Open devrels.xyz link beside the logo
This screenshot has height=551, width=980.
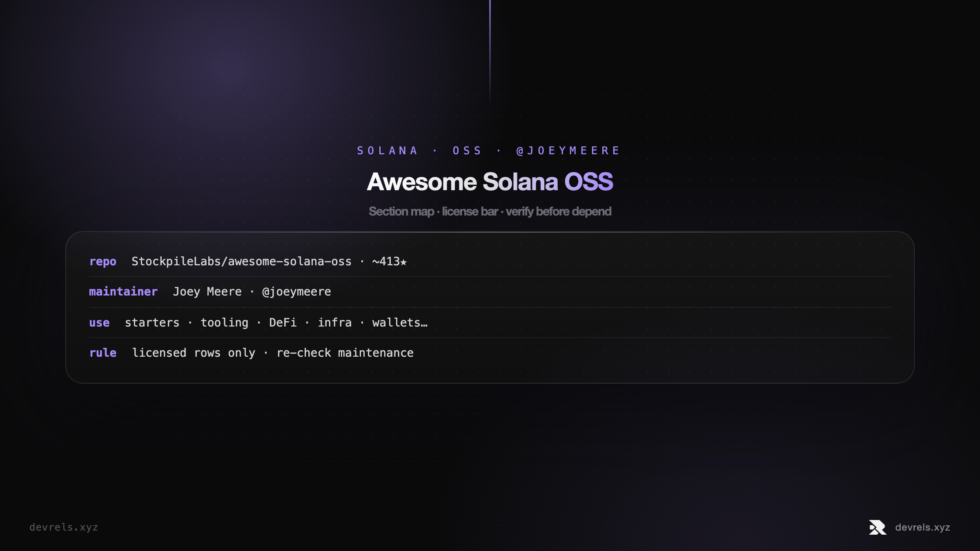click(x=922, y=527)
